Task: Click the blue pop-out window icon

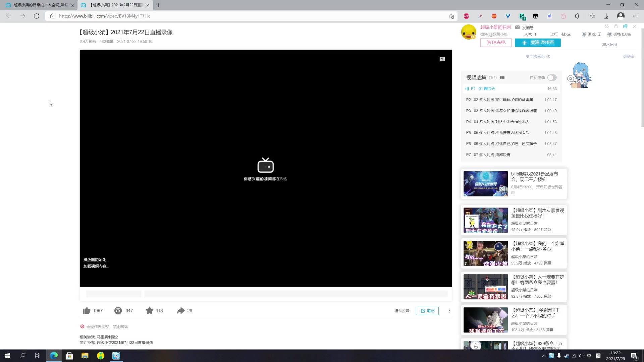Action: [x=625, y=26]
